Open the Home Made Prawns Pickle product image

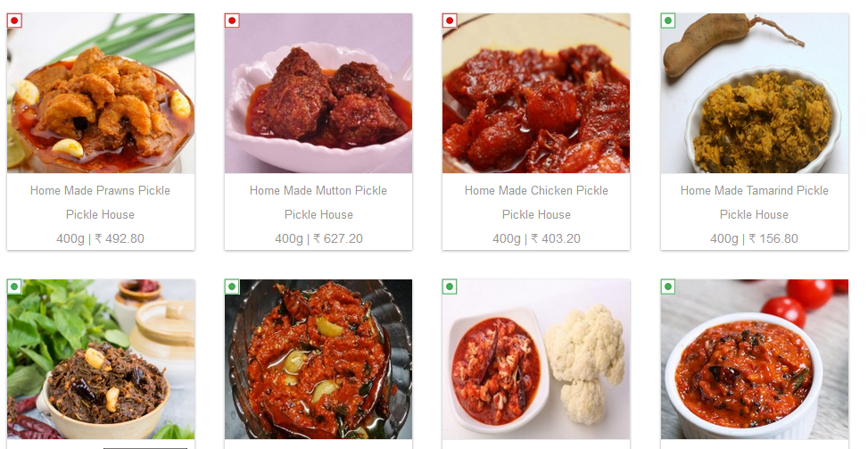[101, 94]
